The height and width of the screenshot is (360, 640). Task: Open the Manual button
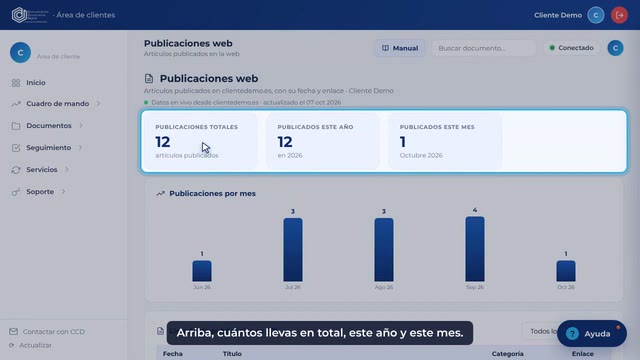coord(400,48)
